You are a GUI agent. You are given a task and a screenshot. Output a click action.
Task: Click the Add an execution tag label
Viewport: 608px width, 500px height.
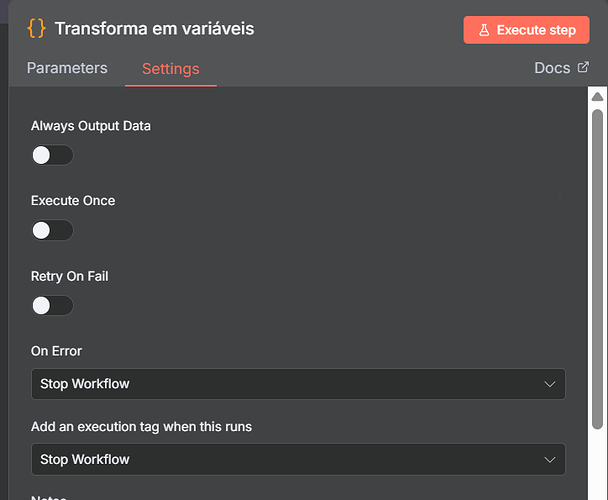(141, 427)
